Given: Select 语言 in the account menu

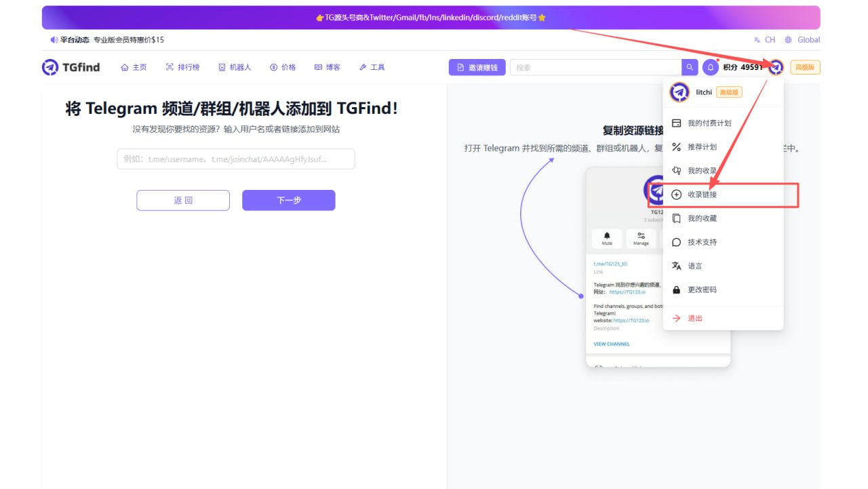Looking at the screenshot, I should point(723,266).
